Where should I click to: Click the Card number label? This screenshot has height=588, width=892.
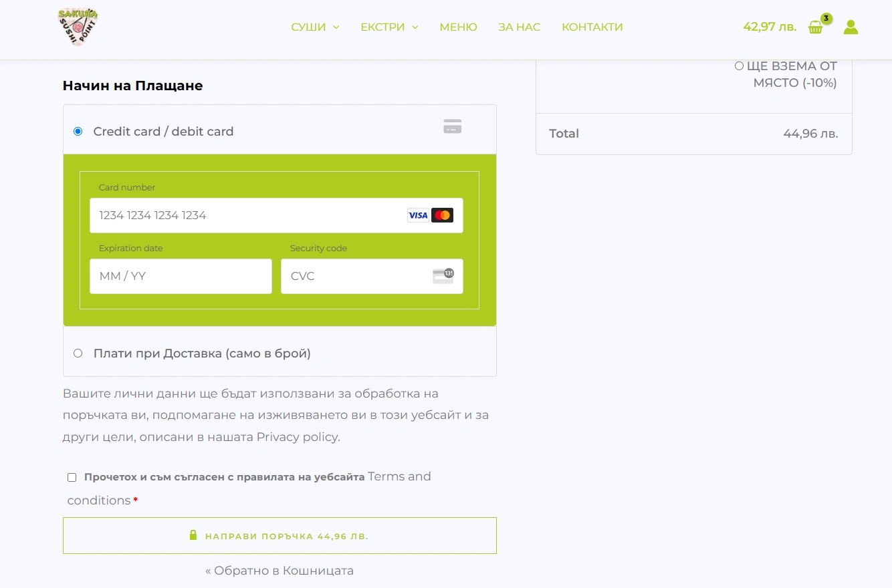[x=127, y=188]
